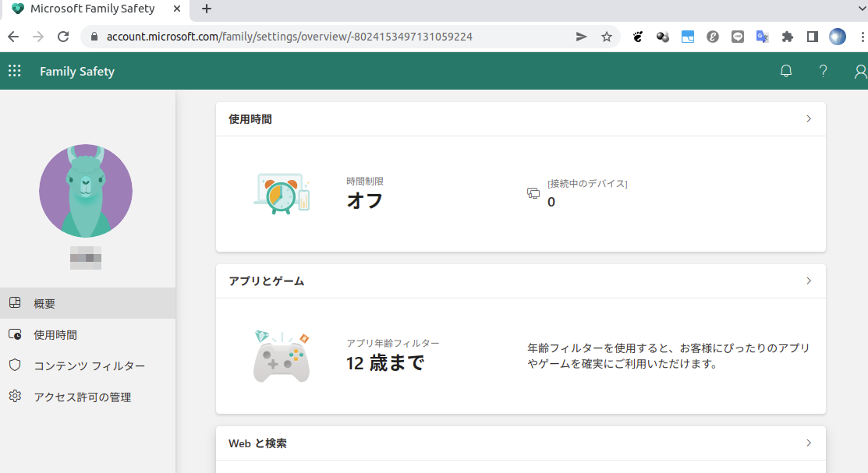Click the 12 歳まで age filter value
This screenshot has width=868, height=473.
pos(385,363)
